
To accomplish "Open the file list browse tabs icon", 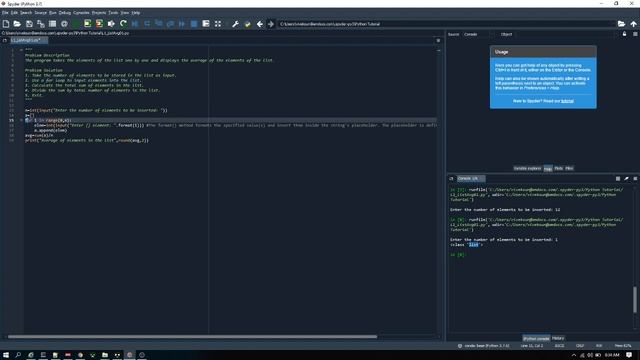I will tap(52, 24).
